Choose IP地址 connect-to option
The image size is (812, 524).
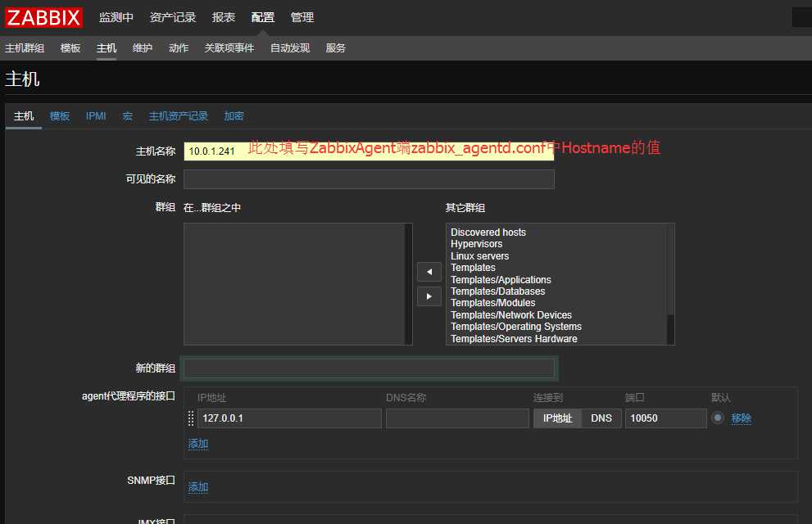pyautogui.click(x=557, y=418)
